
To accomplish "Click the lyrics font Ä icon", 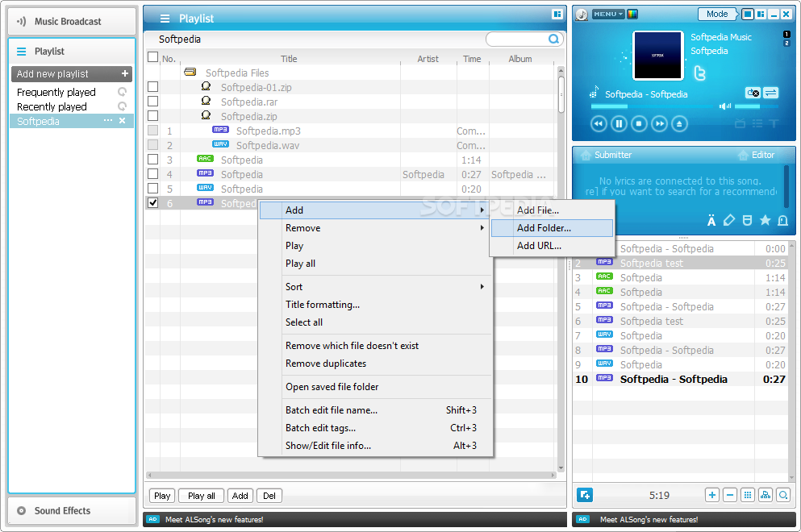I will tap(711, 220).
